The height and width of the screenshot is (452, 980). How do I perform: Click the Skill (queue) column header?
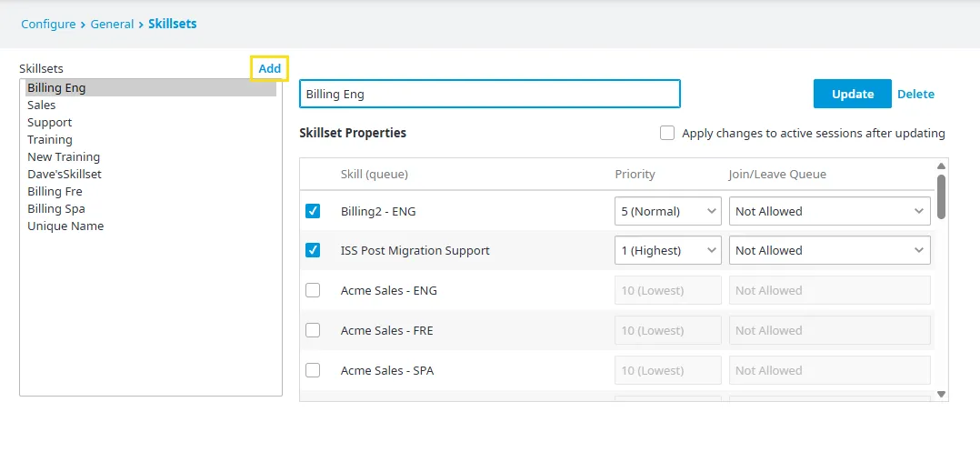click(x=375, y=174)
